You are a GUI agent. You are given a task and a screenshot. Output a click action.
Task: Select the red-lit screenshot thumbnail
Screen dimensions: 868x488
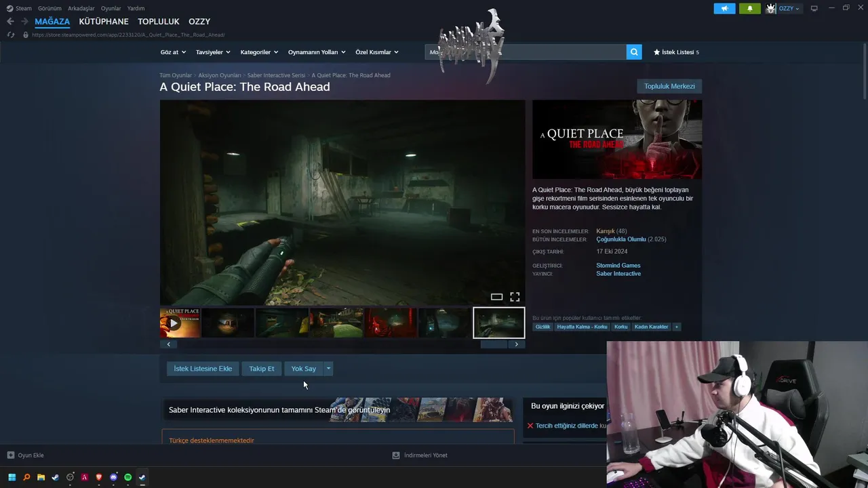391,323
